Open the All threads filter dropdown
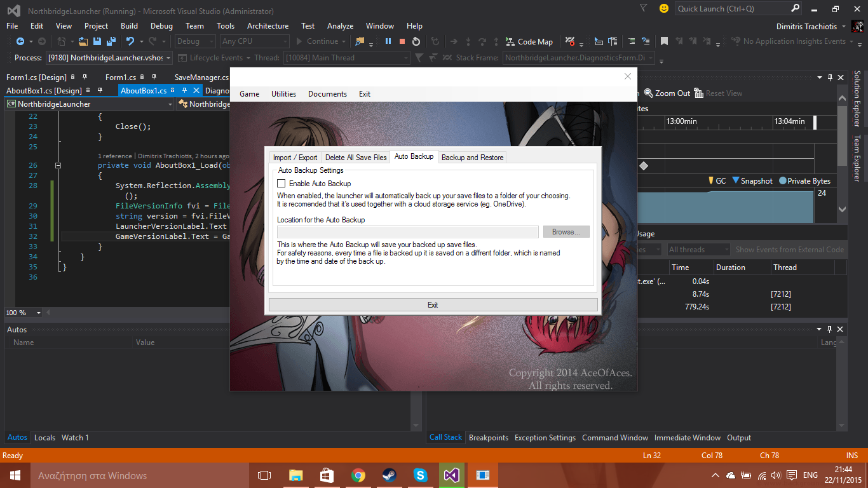This screenshot has width=868, height=488. pyautogui.click(x=698, y=250)
